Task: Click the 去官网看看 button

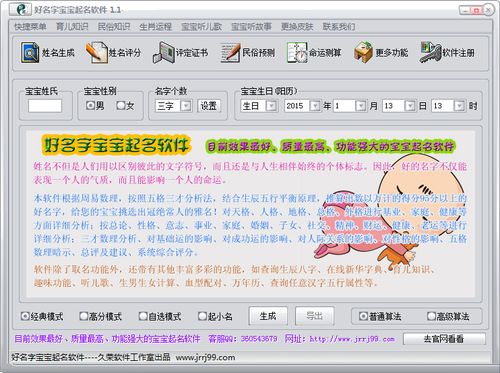Action: tap(444, 339)
